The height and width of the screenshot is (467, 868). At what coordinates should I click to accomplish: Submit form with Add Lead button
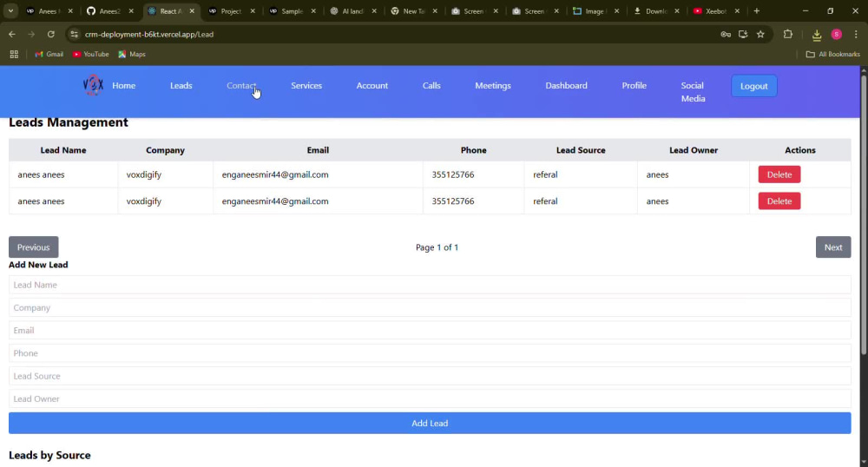click(430, 423)
